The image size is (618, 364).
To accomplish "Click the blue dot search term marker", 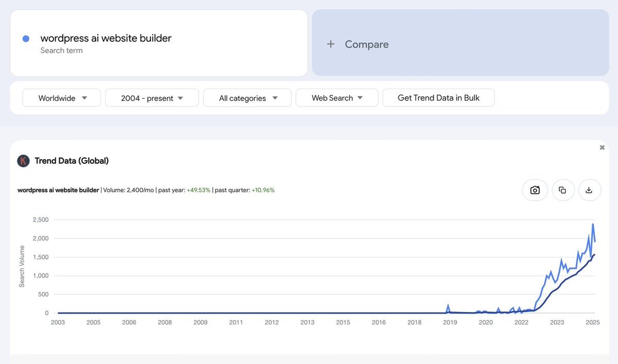I will point(26,38).
